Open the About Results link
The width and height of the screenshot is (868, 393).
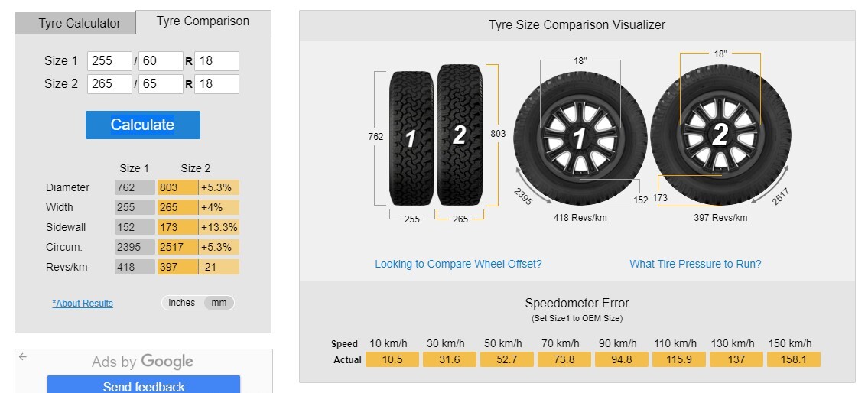click(83, 304)
